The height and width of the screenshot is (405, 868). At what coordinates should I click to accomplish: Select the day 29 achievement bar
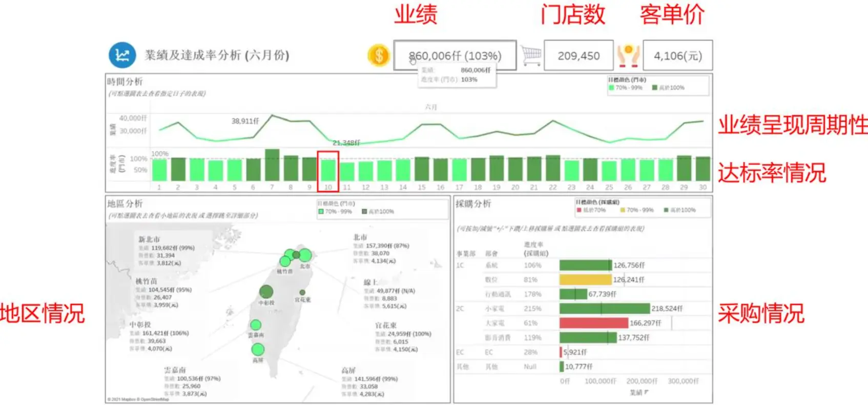point(684,168)
